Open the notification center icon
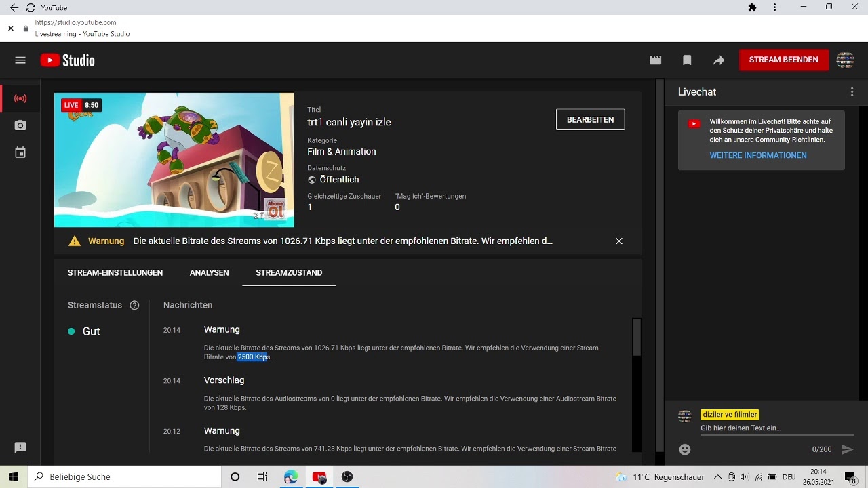Image resolution: width=868 pixels, height=488 pixels. pyautogui.click(x=850, y=476)
